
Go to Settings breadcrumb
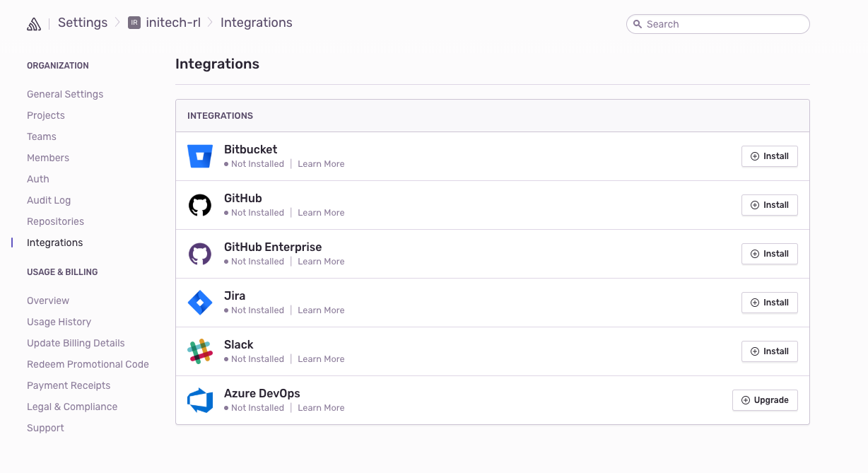[x=83, y=23]
